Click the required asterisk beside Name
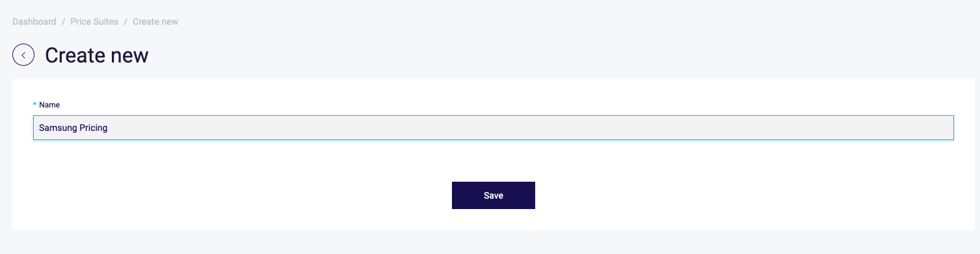980x254 pixels. tap(35, 104)
